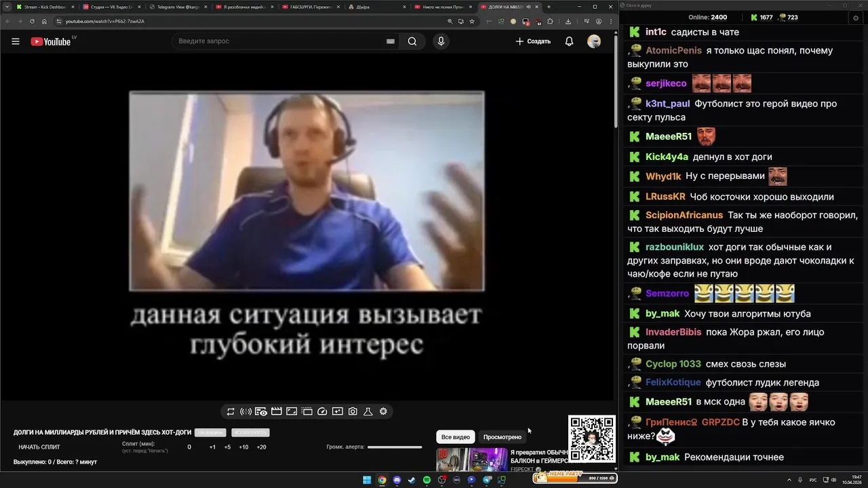Image resolution: width=868 pixels, height=488 pixels.
Task: Click the filmstrip icon in player toolbar
Action: coord(307,411)
